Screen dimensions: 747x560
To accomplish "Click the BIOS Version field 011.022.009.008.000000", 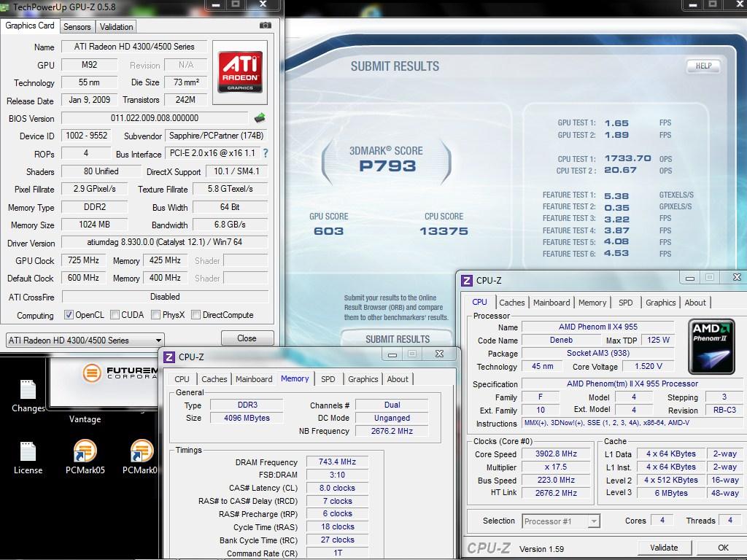I will [x=155, y=117].
